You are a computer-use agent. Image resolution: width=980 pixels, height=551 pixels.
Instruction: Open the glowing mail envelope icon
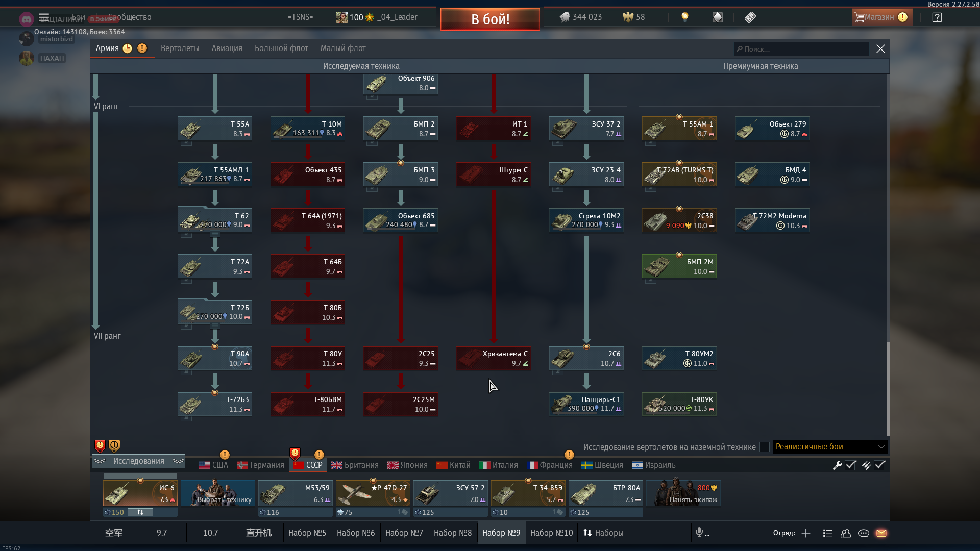(x=881, y=533)
